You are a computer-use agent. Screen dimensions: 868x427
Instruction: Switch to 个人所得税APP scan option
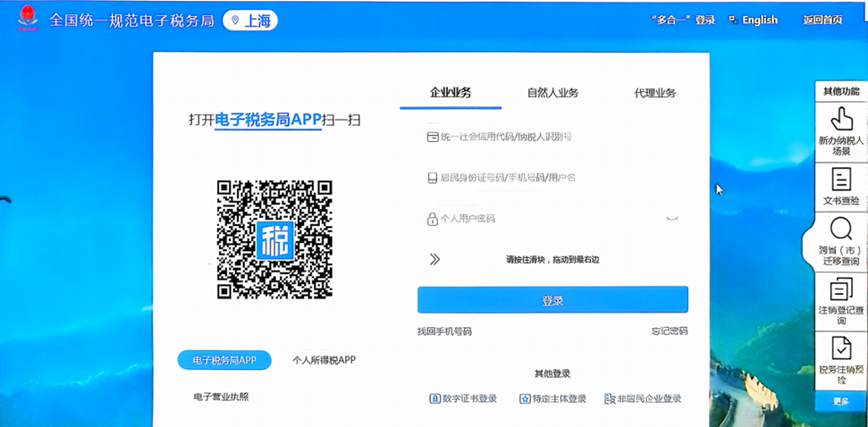tap(324, 360)
